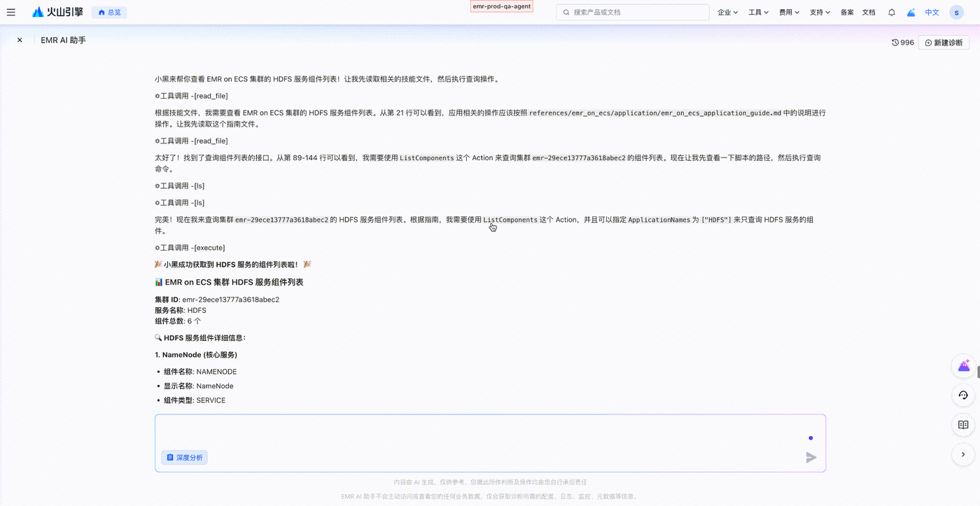
Task: Open the notification bell
Action: 892,12
